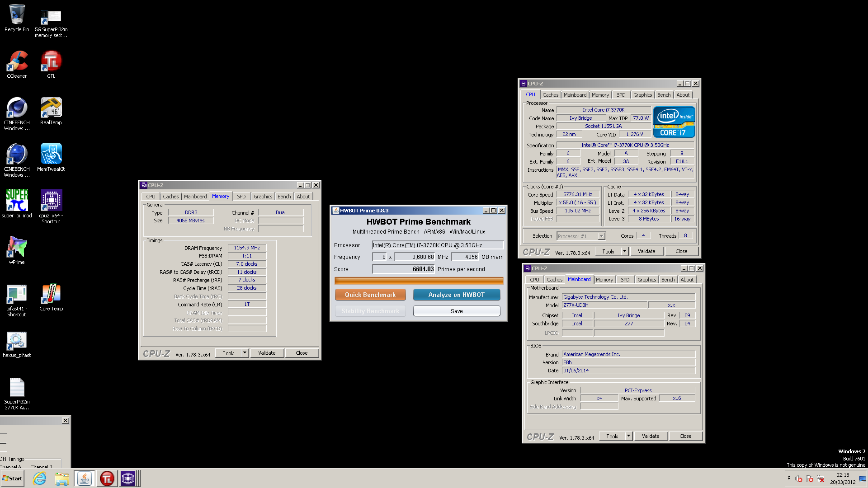868x488 pixels.
Task: Save the HWBOT Prime result
Action: (457, 311)
